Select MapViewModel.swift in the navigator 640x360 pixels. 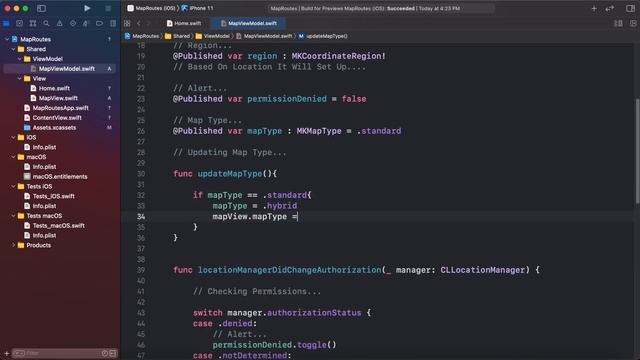point(60,69)
